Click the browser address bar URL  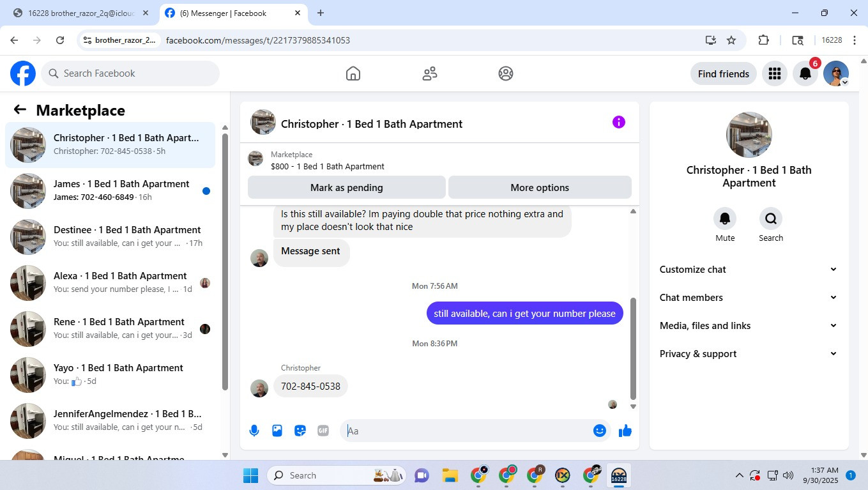[x=258, y=40]
